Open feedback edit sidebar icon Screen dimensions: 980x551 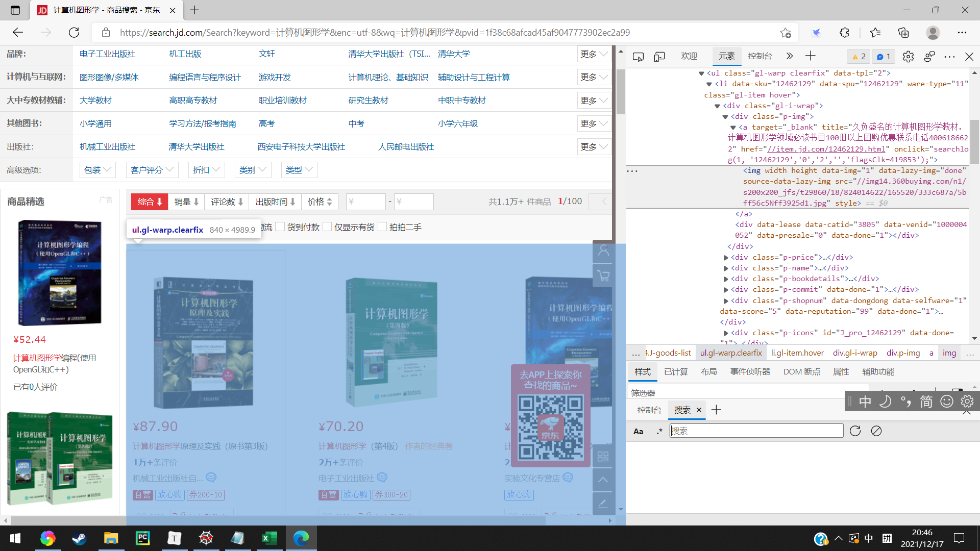[x=603, y=504]
